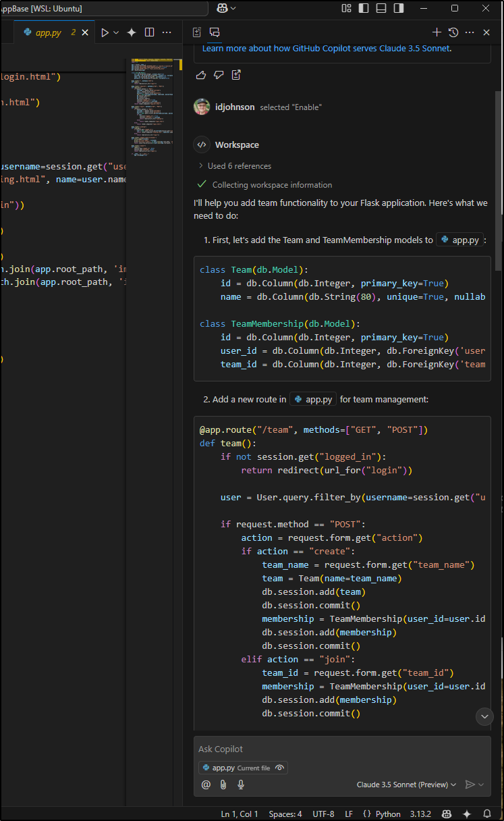Click the AppBase [WSL: Ubuntu] title search box
The height and width of the screenshot is (821, 504).
tap(104, 8)
